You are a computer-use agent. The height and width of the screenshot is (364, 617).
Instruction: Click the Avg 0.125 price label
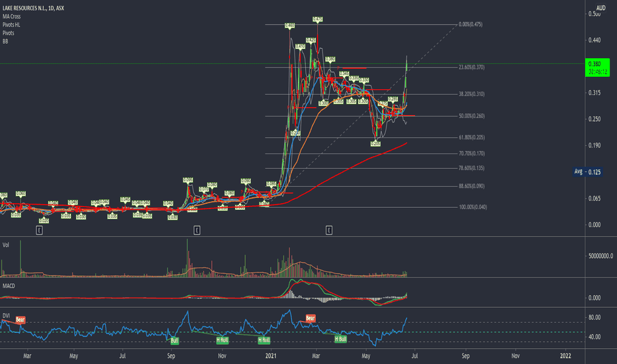pyautogui.click(x=589, y=172)
